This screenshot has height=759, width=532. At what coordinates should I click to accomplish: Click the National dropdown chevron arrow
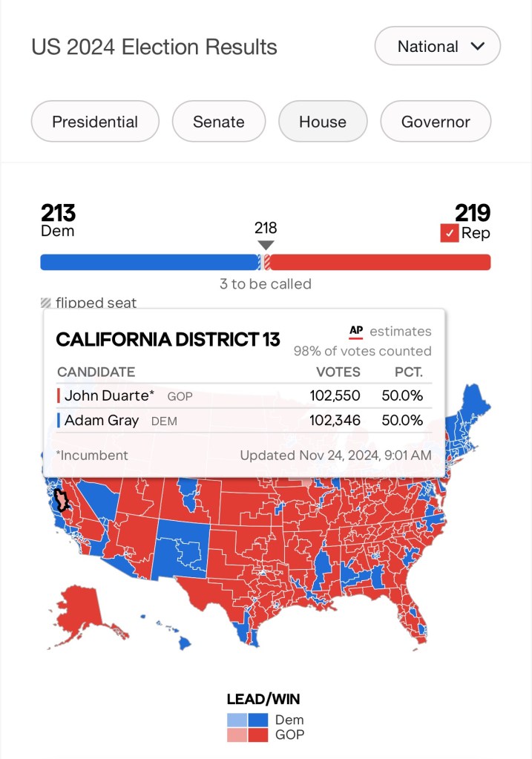(477, 46)
